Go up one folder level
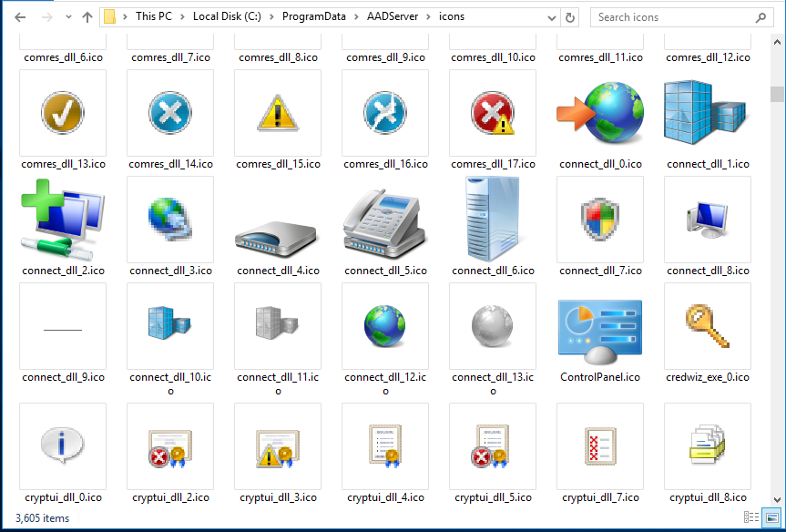 pyautogui.click(x=87, y=17)
